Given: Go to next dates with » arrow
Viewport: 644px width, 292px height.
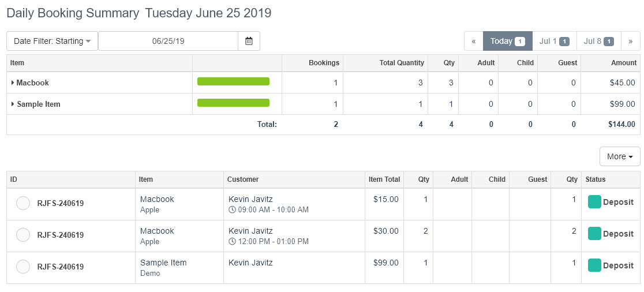Looking at the screenshot, I should (x=631, y=41).
